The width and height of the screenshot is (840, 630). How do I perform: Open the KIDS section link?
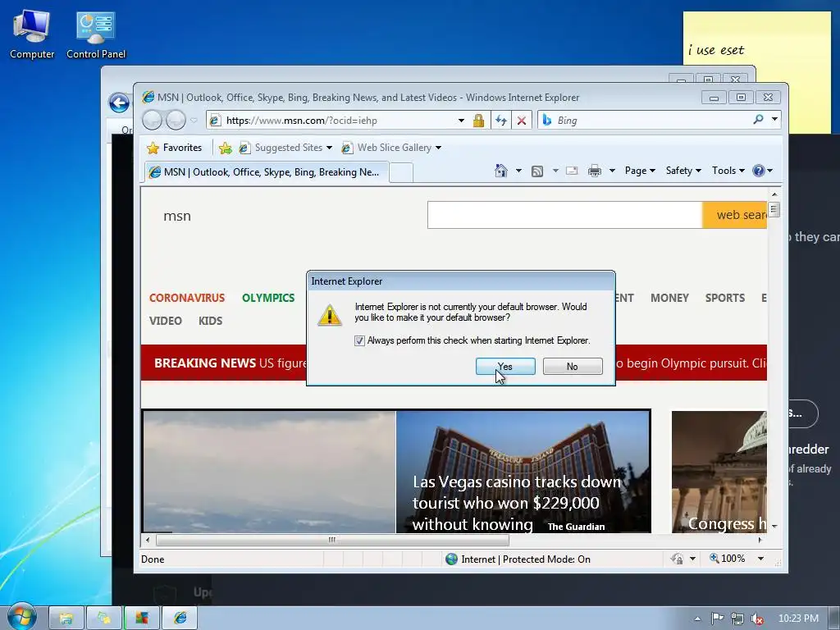pos(210,321)
